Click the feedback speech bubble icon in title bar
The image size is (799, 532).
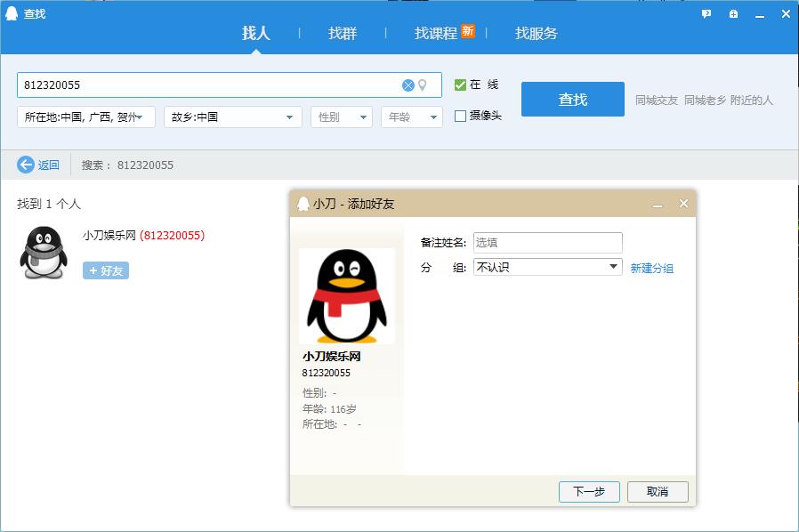[706, 13]
